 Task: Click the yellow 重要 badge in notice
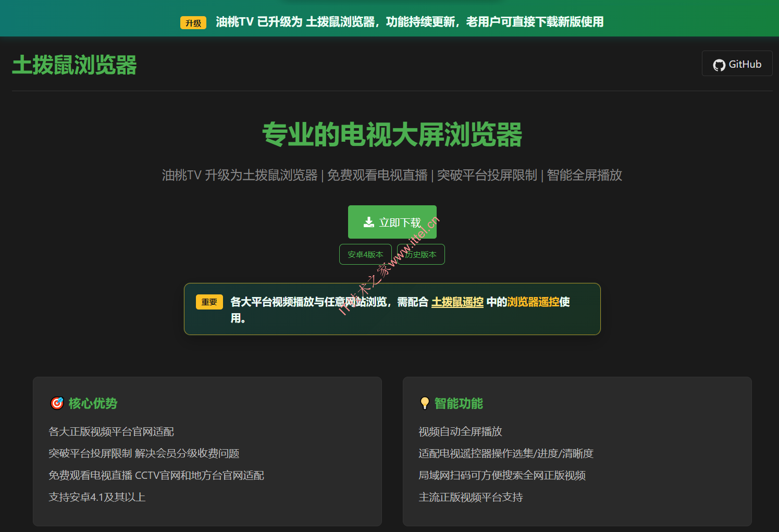pyautogui.click(x=209, y=302)
